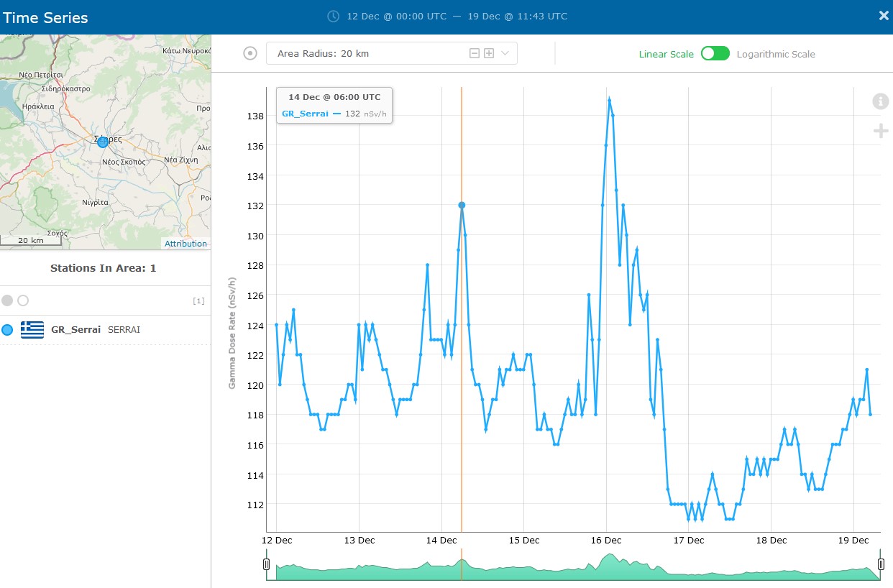Screen dimensions: 893x588
Task: Expand the Area Radius dropdown chevron
Action: pos(505,53)
